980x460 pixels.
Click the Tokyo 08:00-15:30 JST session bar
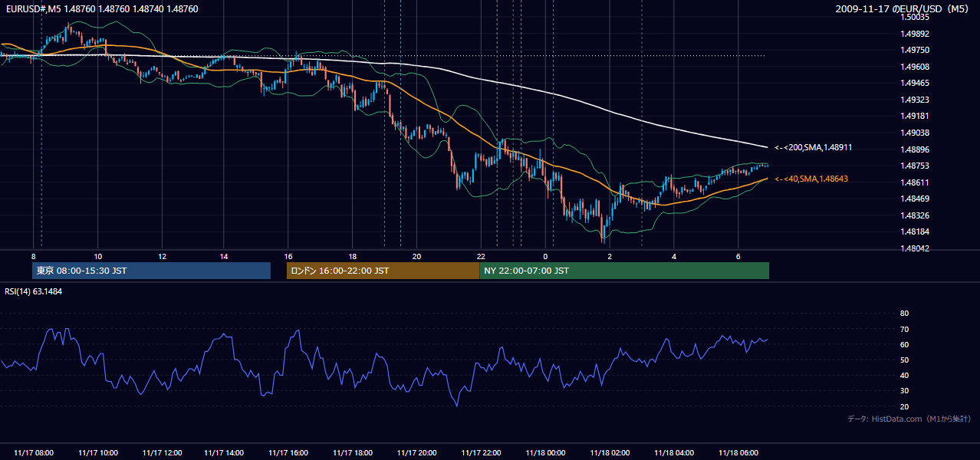click(152, 271)
